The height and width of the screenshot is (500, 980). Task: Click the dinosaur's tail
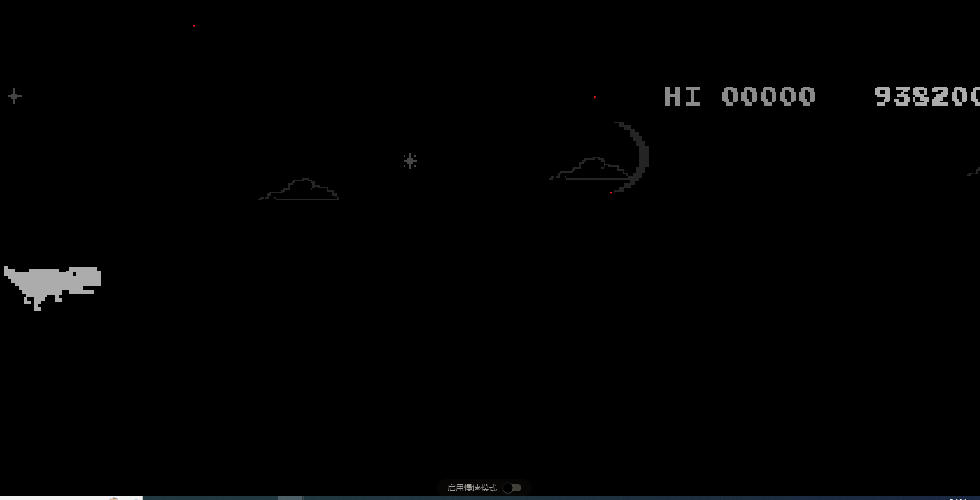[12, 277]
